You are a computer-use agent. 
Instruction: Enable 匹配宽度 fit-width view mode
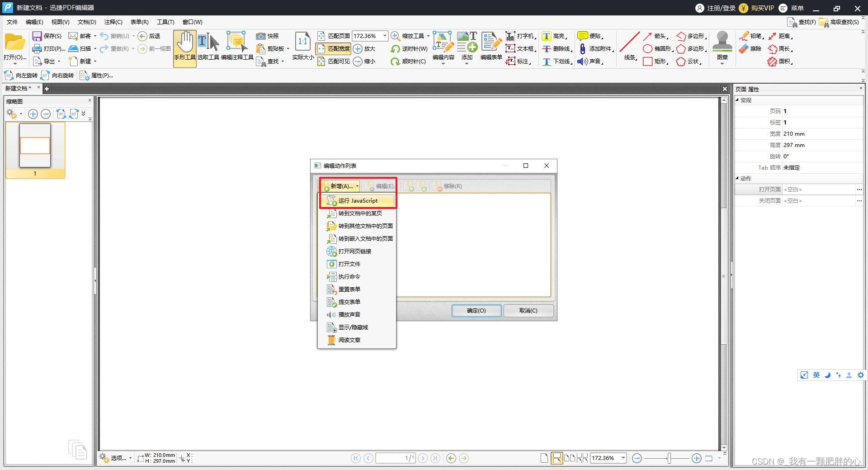click(333, 49)
